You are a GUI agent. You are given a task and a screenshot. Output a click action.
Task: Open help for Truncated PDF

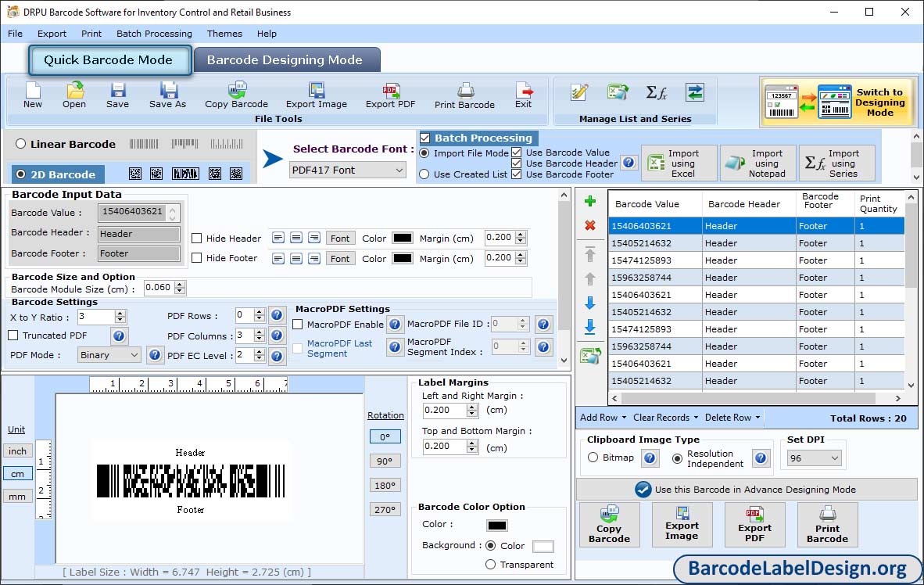coord(119,336)
